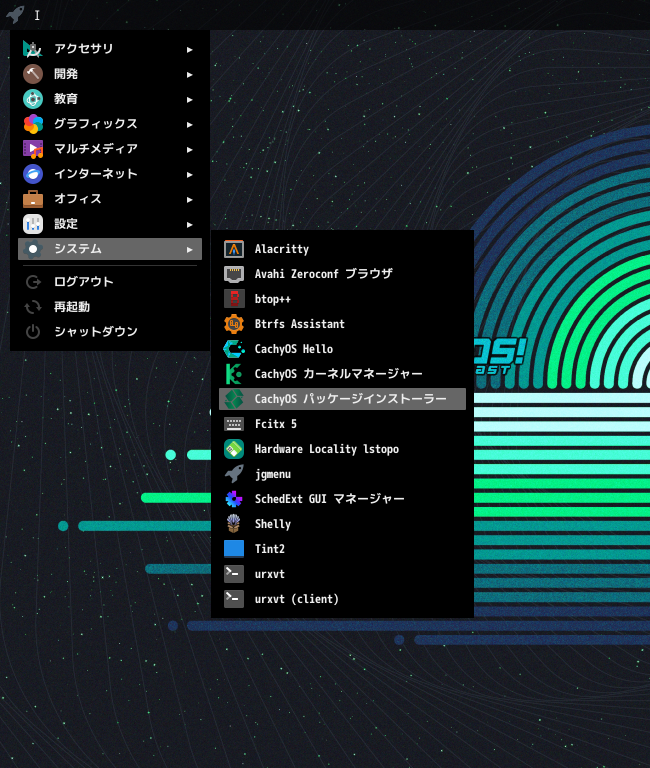Click the システム submenu arrow
The image size is (650, 768).
[190, 250]
